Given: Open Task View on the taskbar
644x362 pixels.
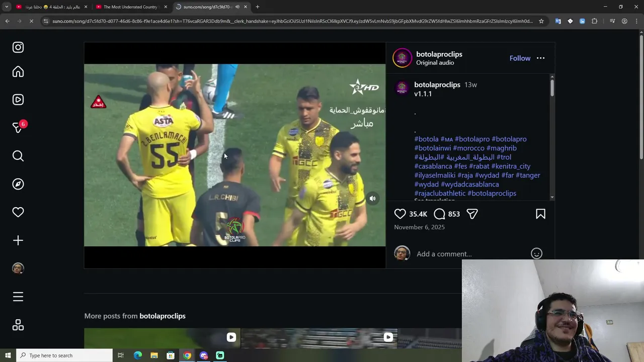Looking at the screenshot, I should tap(121, 355).
